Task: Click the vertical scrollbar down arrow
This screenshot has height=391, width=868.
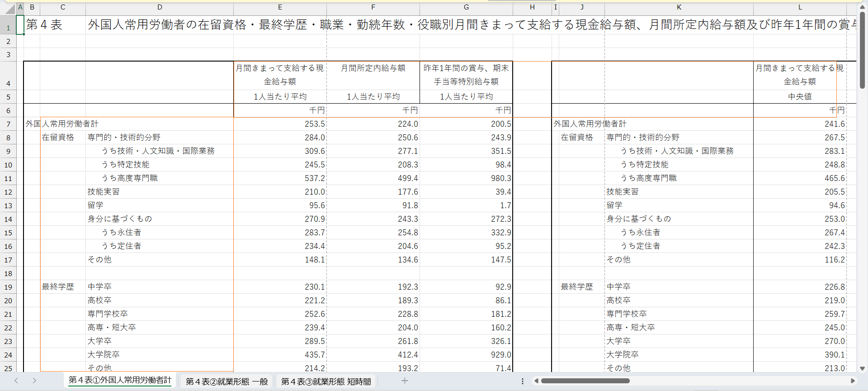Action: (862, 368)
